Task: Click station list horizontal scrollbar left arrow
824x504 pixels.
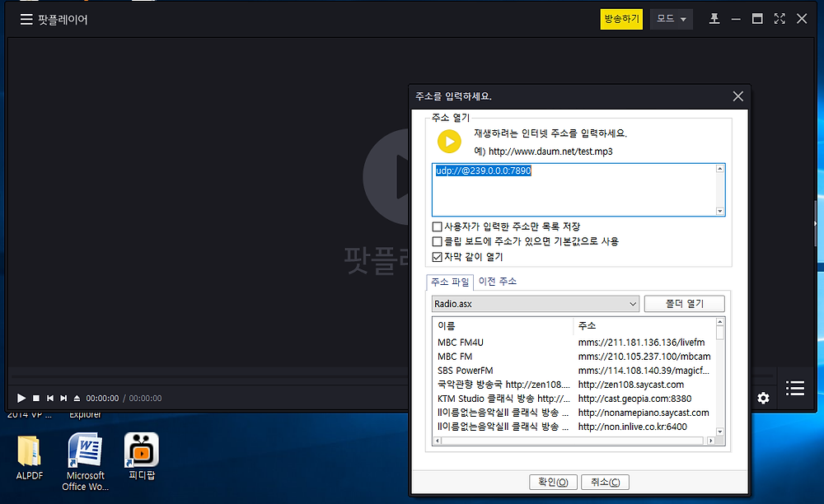Action: [x=438, y=441]
